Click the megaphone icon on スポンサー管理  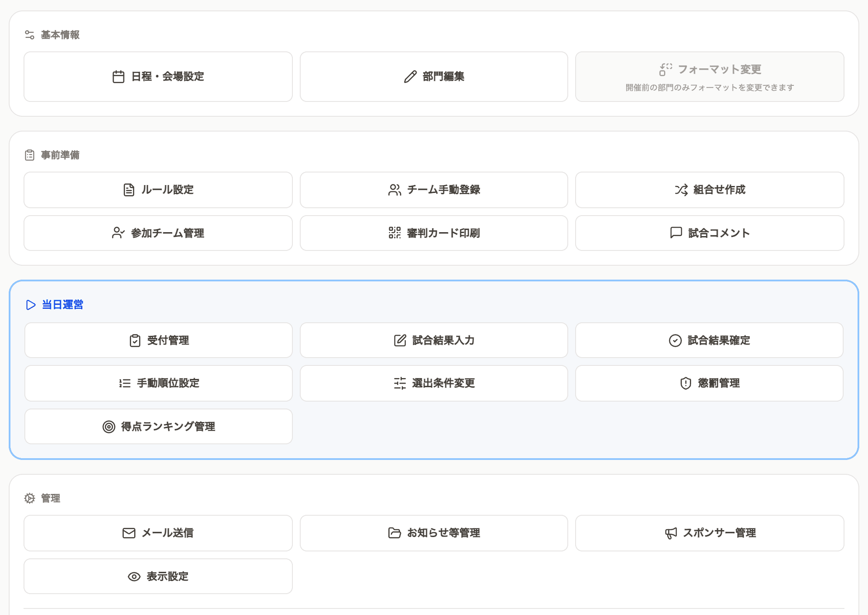tap(671, 533)
